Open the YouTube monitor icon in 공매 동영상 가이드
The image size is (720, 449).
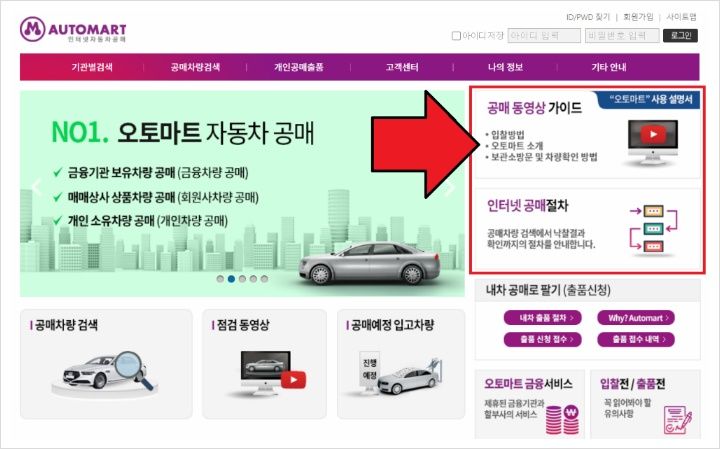pos(652,143)
